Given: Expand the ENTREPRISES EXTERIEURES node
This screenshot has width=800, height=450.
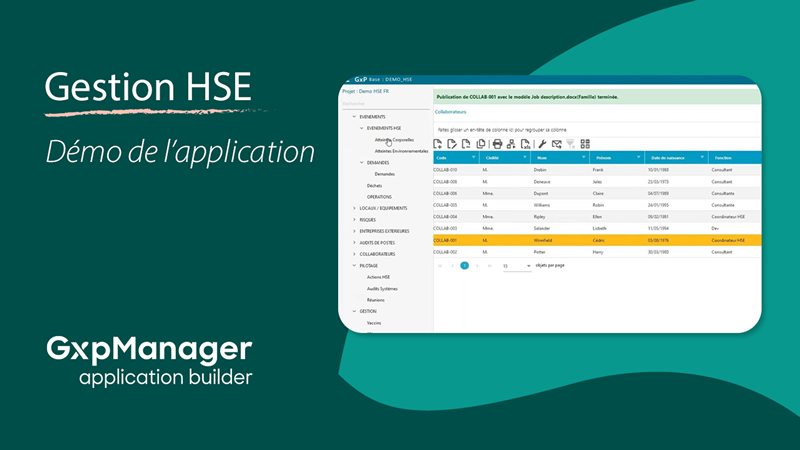Looking at the screenshot, I should coord(354,231).
